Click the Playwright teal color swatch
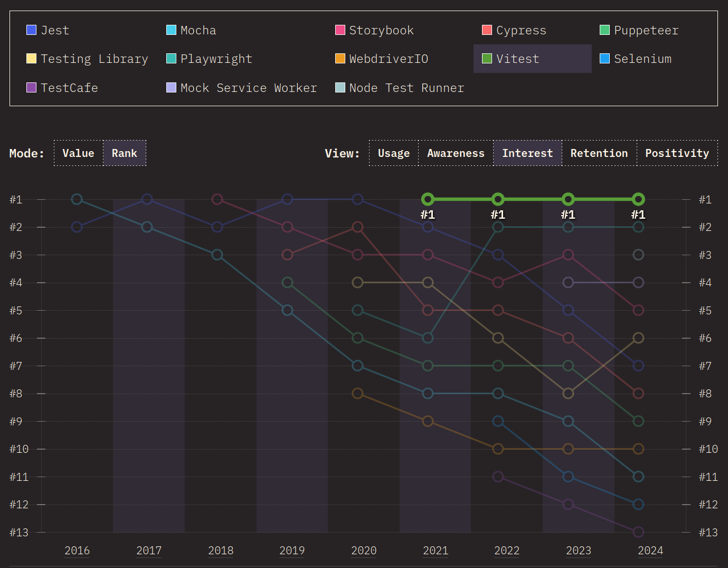 [x=171, y=59]
